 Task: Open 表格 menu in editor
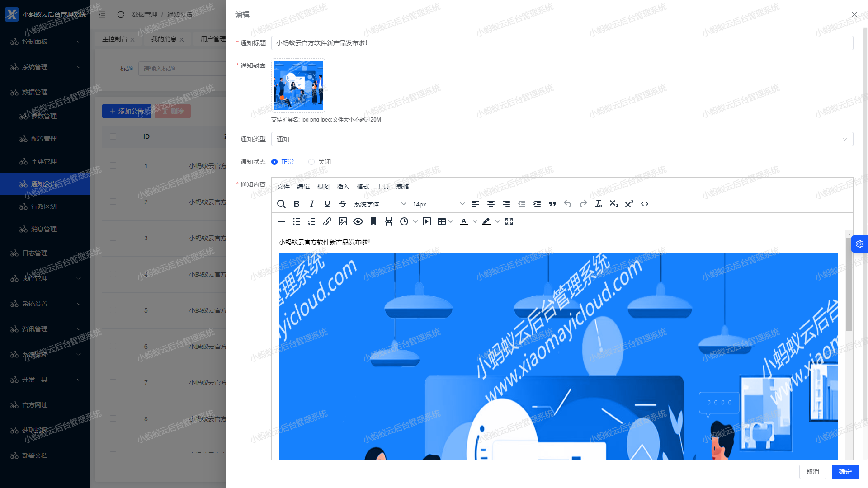click(x=403, y=187)
